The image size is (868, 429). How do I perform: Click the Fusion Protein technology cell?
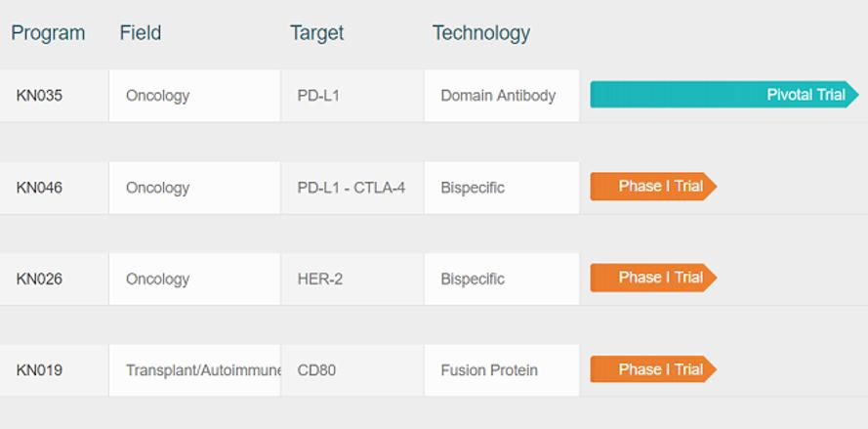coord(502,370)
